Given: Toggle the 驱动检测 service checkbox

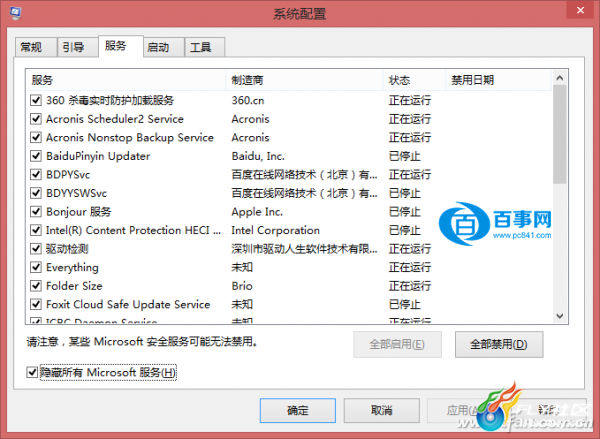Looking at the screenshot, I should click(x=36, y=249).
